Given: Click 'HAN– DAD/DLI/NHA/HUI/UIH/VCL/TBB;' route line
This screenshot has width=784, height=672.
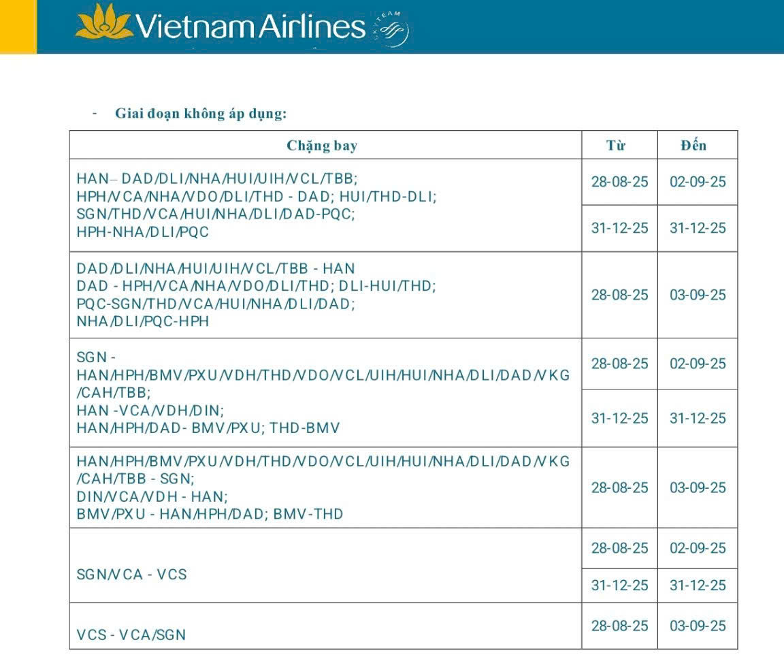Looking at the screenshot, I should pos(217,178).
